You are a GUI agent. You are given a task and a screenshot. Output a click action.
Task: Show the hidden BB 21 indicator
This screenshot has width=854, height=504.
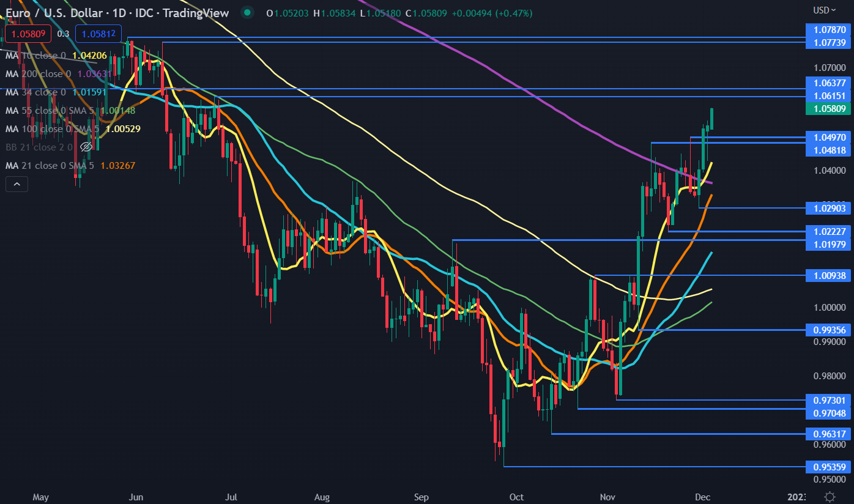coord(86,147)
